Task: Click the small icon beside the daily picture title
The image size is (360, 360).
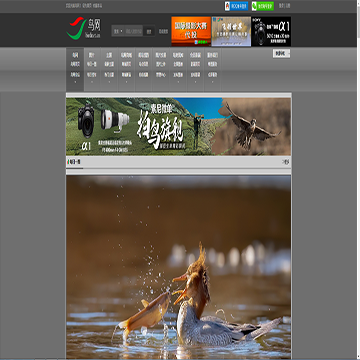Action: (x=68, y=162)
